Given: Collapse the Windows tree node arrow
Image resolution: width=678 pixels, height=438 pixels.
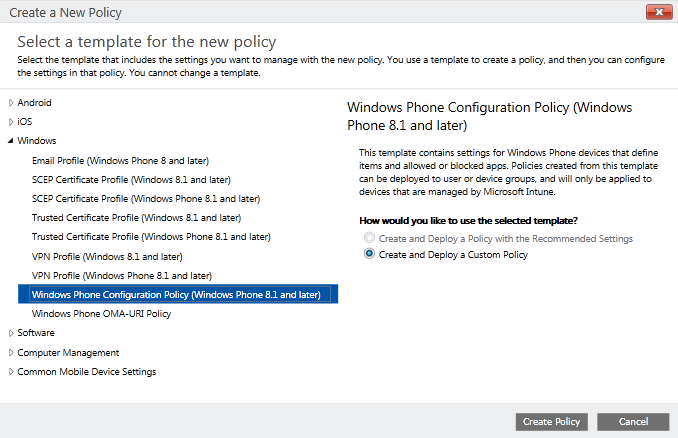Looking at the screenshot, I should (x=11, y=141).
